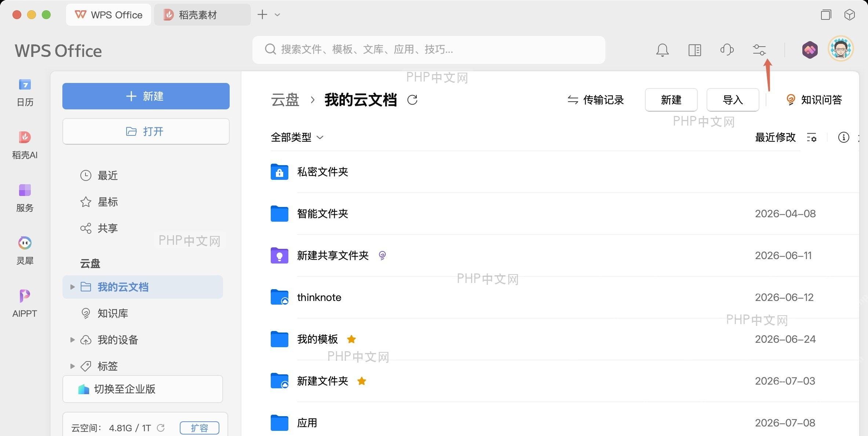Open the 全部类型 filter dropdown
The height and width of the screenshot is (436, 868).
point(297,137)
